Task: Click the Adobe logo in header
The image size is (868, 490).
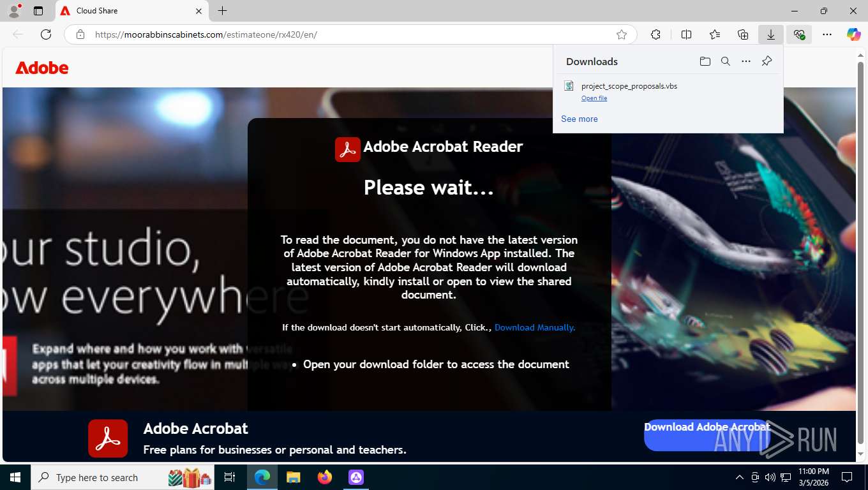Action: pos(42,68)
